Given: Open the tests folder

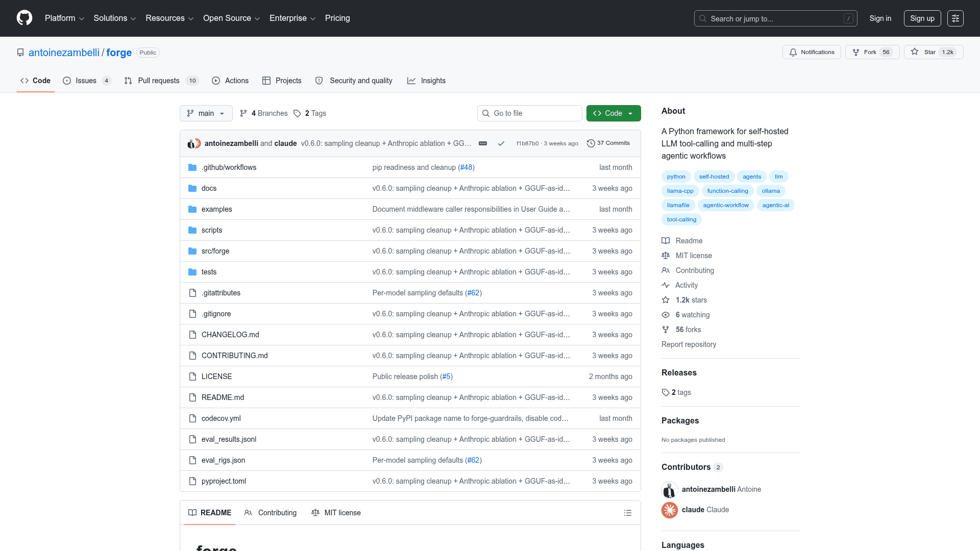Looking at the screenshot, I should tap(209, 272).
